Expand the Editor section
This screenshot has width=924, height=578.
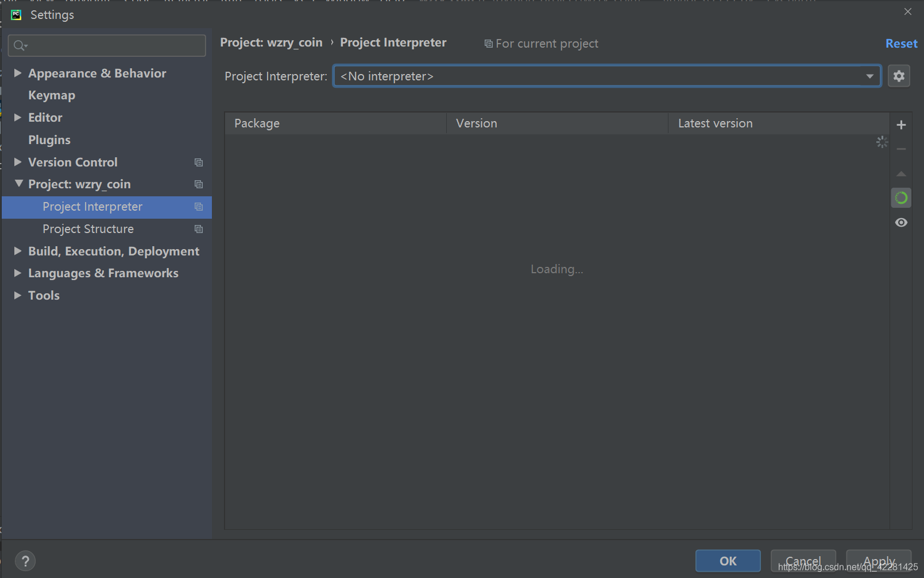click(x=18, y=117)
